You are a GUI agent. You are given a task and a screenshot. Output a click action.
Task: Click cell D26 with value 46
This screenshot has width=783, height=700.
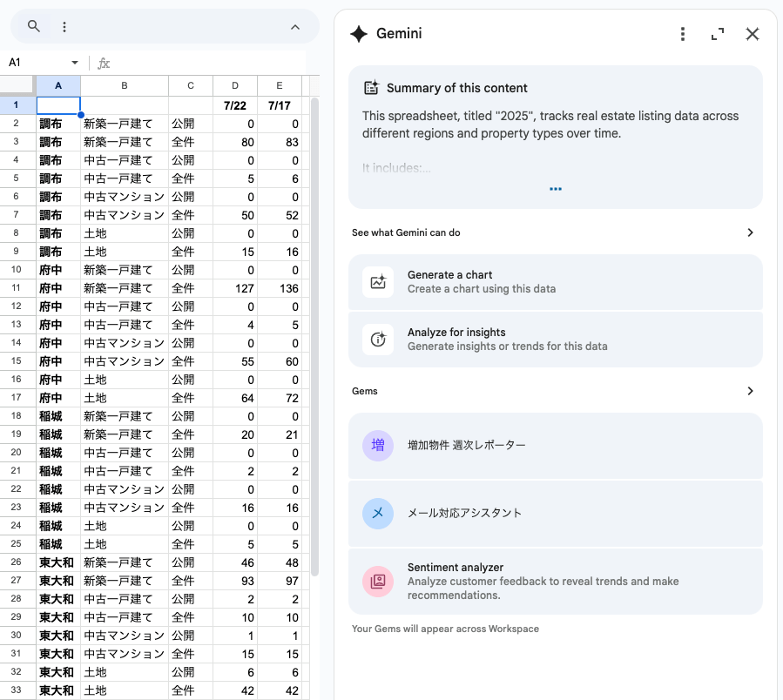click(235, 562)
